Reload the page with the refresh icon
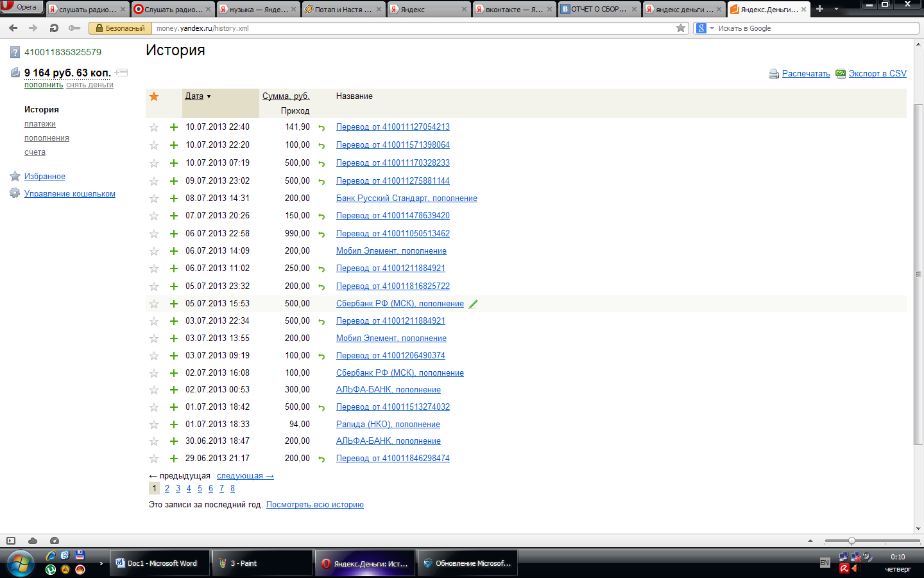924x578 pixels. (54, 28)
